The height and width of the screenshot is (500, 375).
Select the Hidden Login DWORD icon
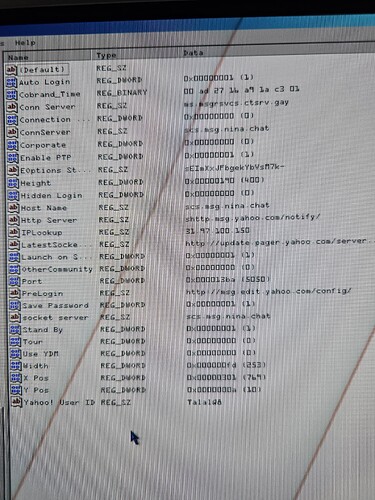[13, 195]
